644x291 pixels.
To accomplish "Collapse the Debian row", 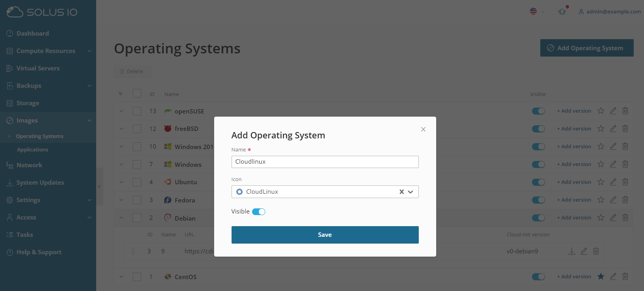I will point(121,218).
